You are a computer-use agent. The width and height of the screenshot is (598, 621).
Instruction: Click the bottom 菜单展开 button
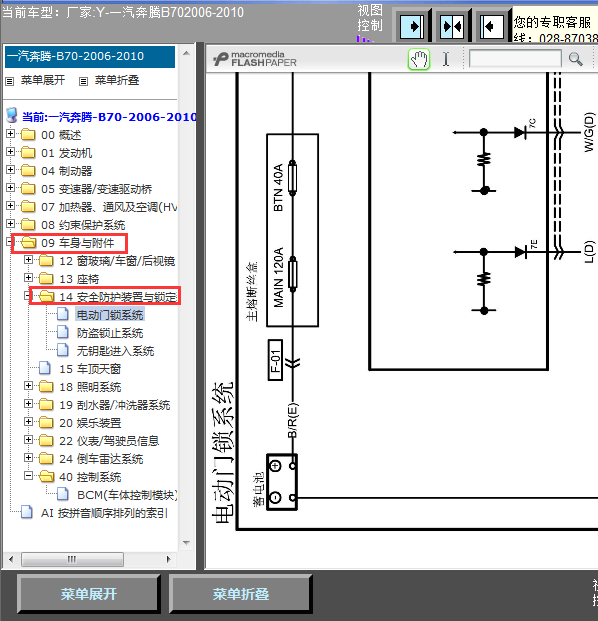pos(88,594)
